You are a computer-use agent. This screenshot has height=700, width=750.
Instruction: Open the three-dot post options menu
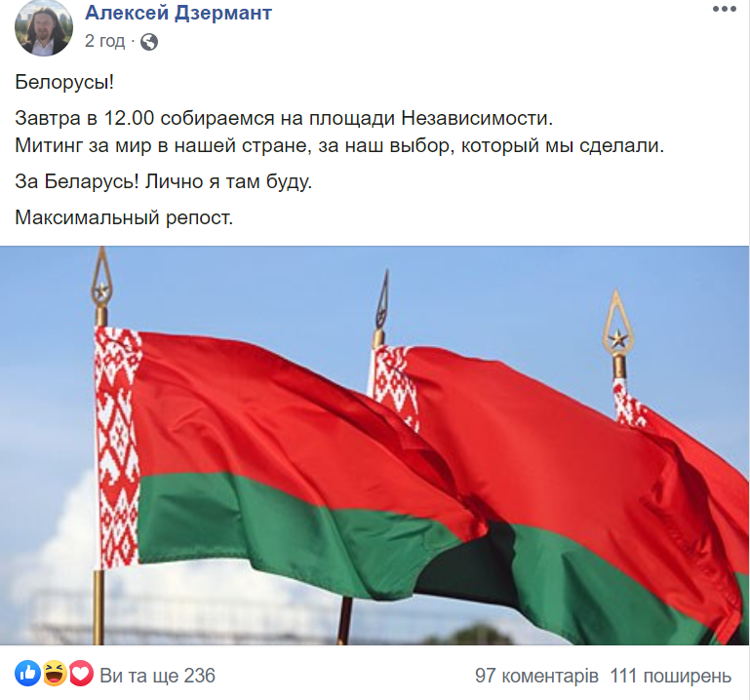click(725, 9)
